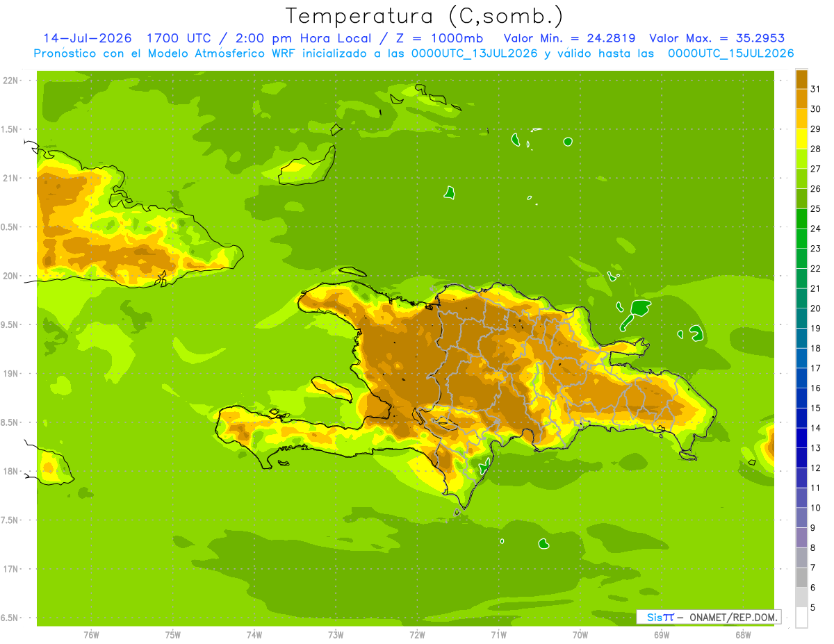This screenshot has height=644, width=834.
Task: Click the title "Temperatura (C,somb.)"
Action: pyautogui.click(x=425, y=17)
